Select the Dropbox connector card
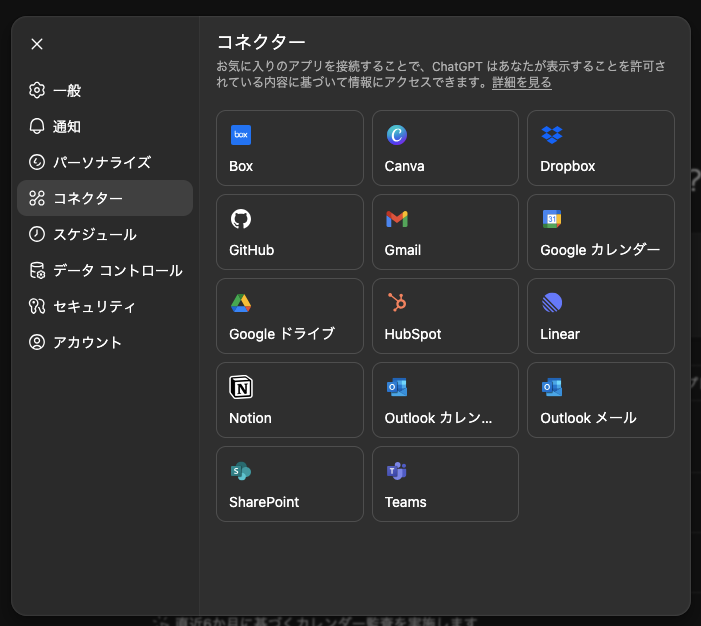The image size is (701, 626). 601,148
